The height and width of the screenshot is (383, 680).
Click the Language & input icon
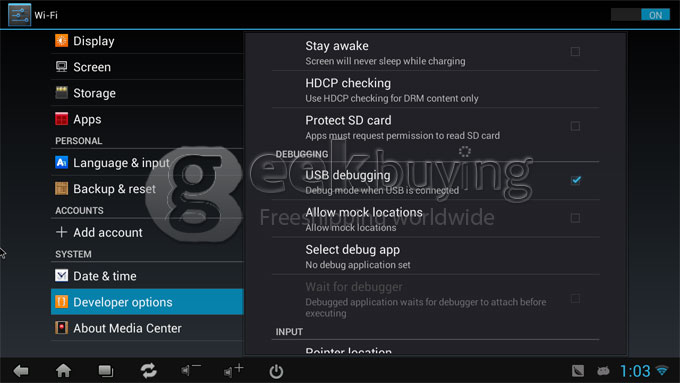click(61, 163)
